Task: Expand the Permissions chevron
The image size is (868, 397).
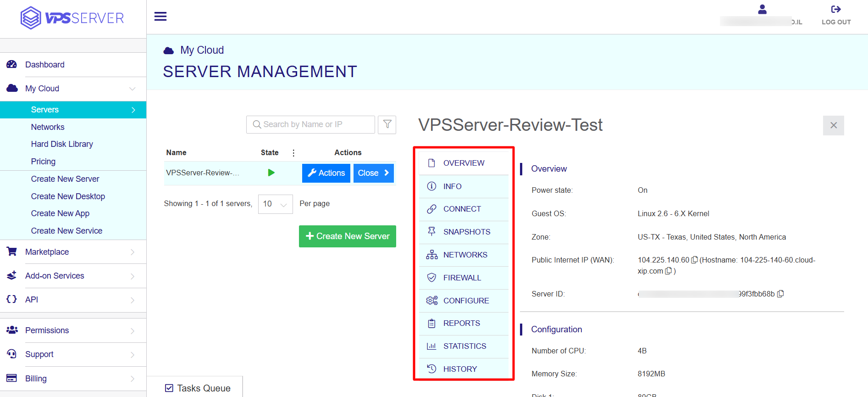Action: point(133,330)
